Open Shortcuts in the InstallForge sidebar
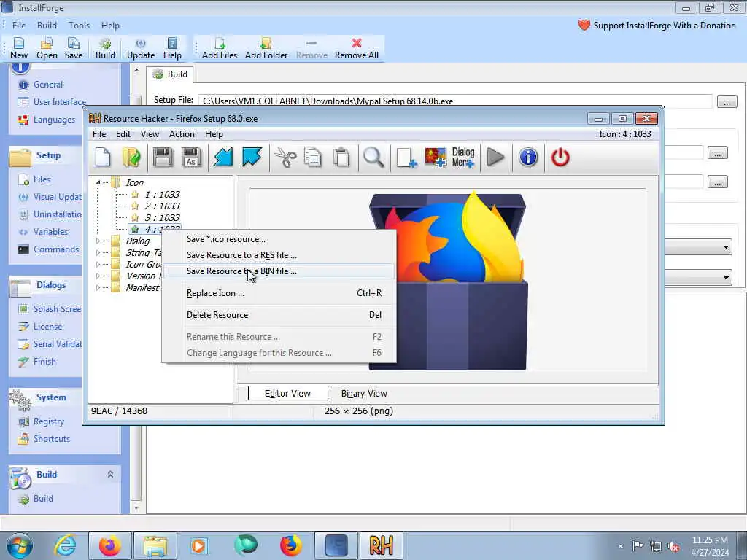747x560 pixels. click(x=52, y=439)
